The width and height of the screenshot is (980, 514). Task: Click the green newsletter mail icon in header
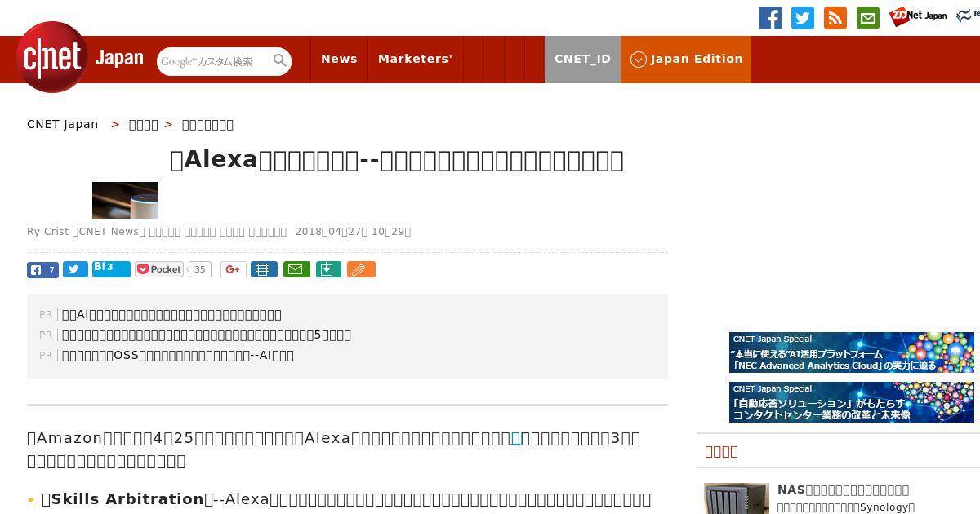coord(868,18)
